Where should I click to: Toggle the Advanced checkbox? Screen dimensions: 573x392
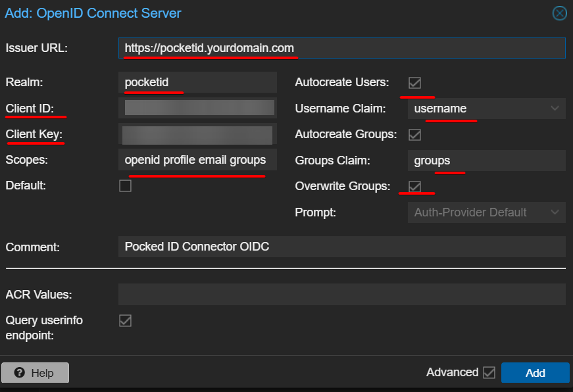[x=489, y=373]
